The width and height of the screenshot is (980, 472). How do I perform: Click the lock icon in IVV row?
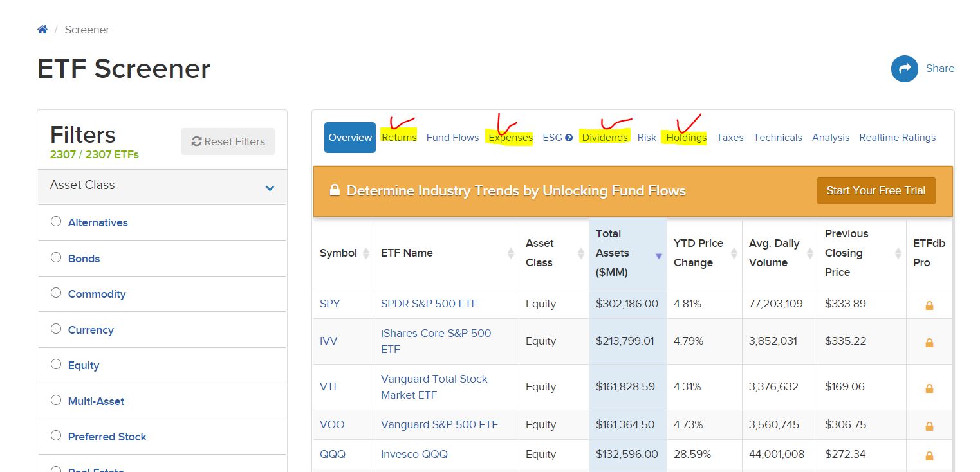point(929,343)
